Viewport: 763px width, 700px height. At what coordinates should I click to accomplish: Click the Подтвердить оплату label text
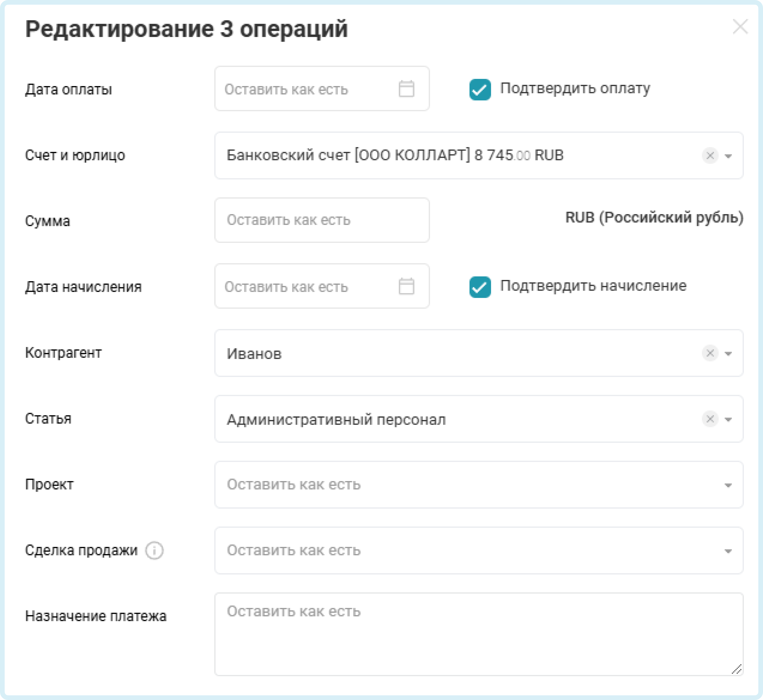point(575,88)
